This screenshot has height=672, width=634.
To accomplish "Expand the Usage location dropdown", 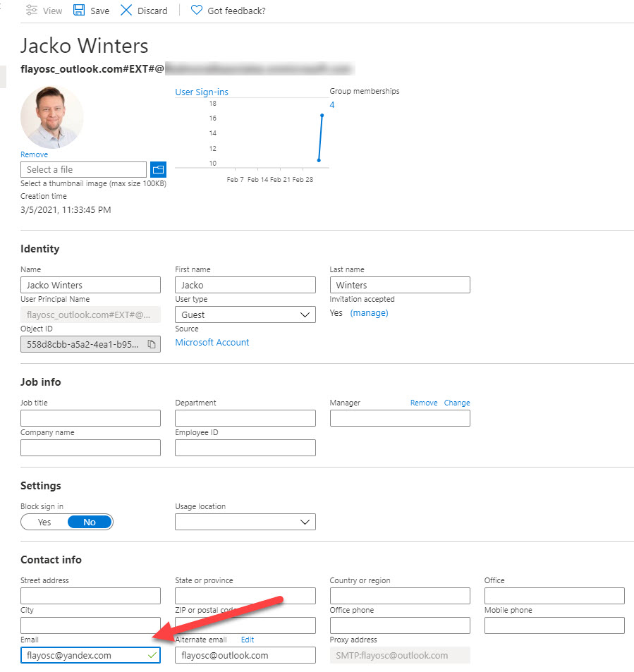I will (245, 522).
